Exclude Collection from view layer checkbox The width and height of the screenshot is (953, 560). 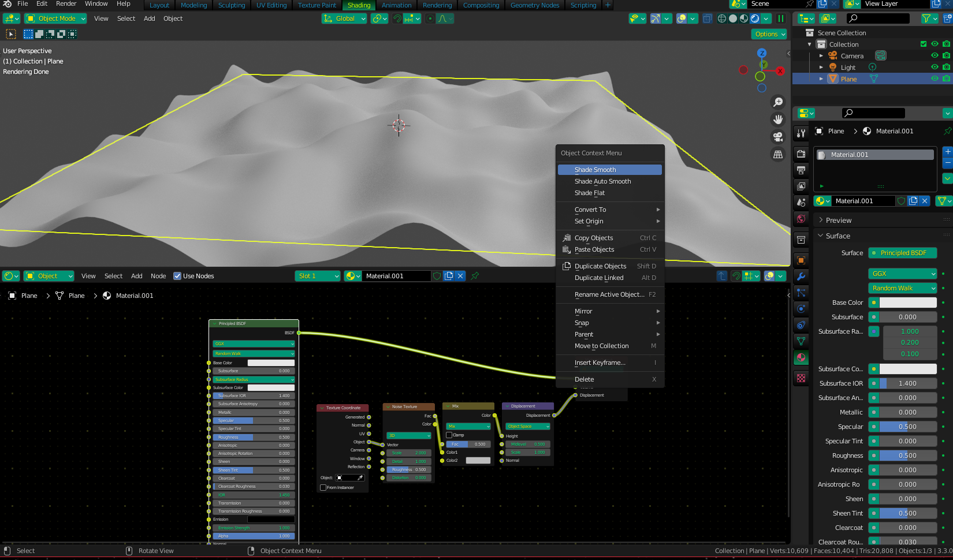pos(924,44)
